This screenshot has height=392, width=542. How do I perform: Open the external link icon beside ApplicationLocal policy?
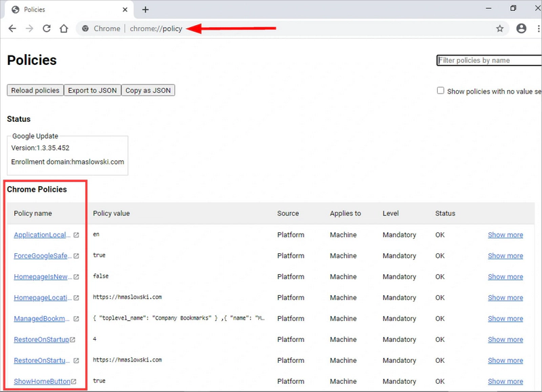76,235
